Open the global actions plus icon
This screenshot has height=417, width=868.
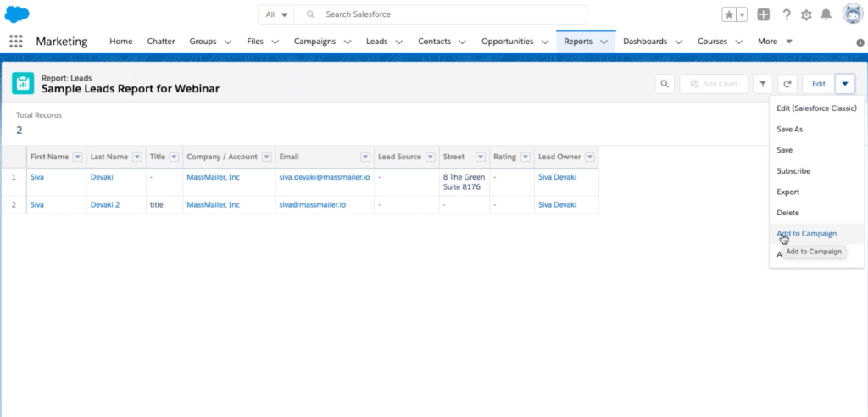(764, 14)
